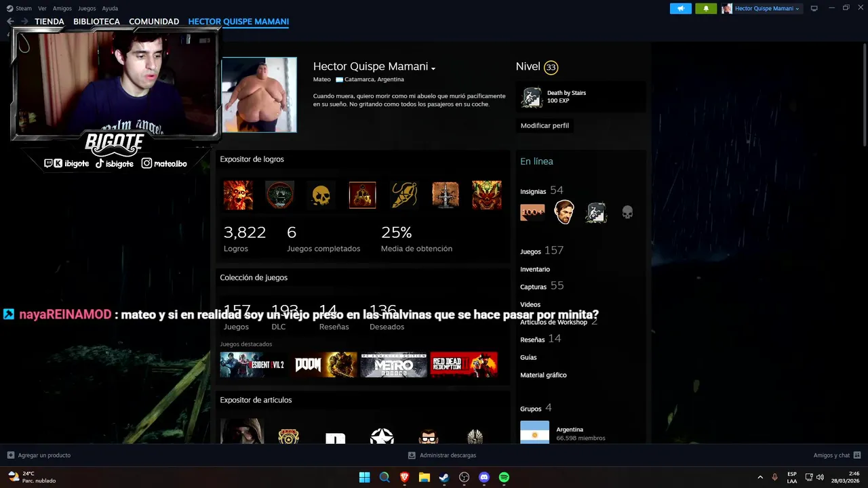Open the Juegos completados stat
The height and width of the screenshot is (488, 868).
pos(323,239)
